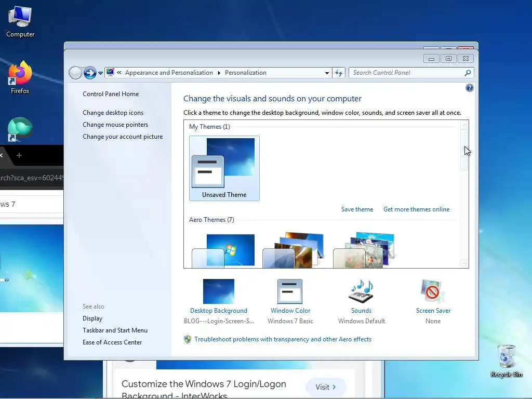Open Change your account picture link
This screenshot has height=399, width=532.
(123, 137)
